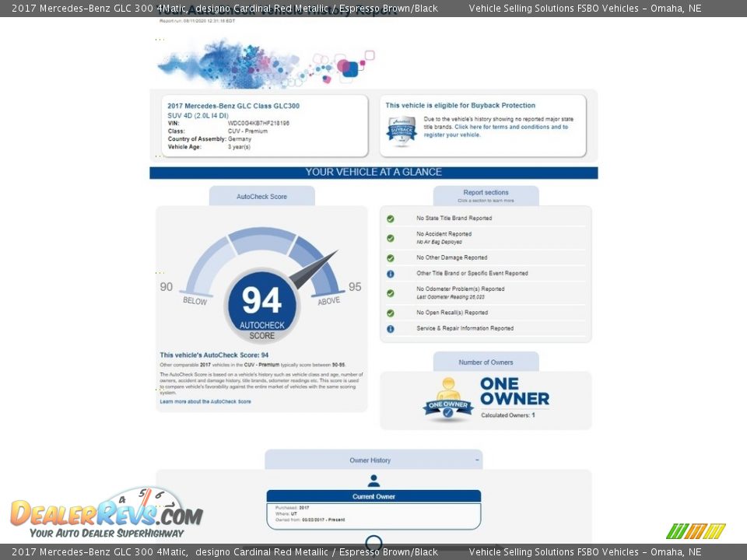The height and width of the screenshot is (560, 747).
Task: Click the person icon above Current Owner
Action: coord(374,481)
